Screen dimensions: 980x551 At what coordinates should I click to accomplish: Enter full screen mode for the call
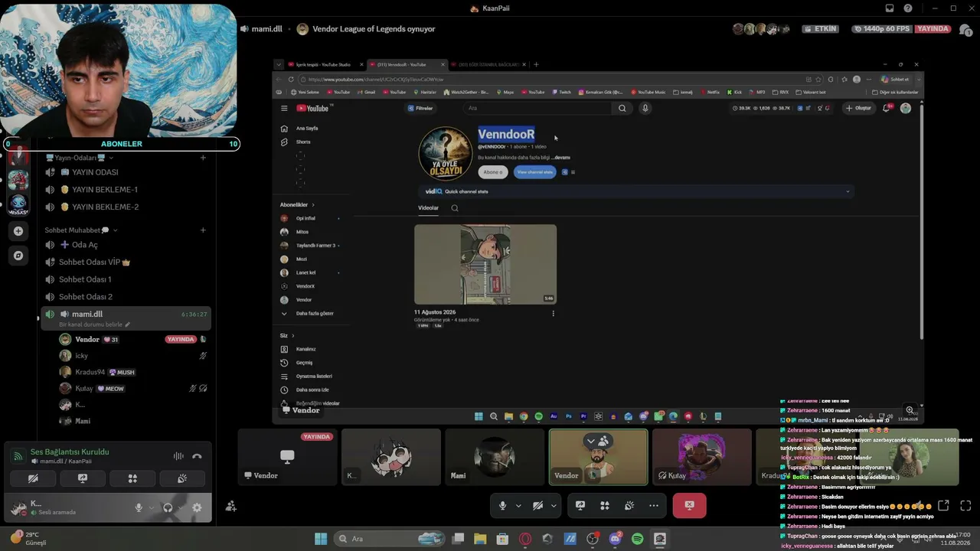coord(965,505)
